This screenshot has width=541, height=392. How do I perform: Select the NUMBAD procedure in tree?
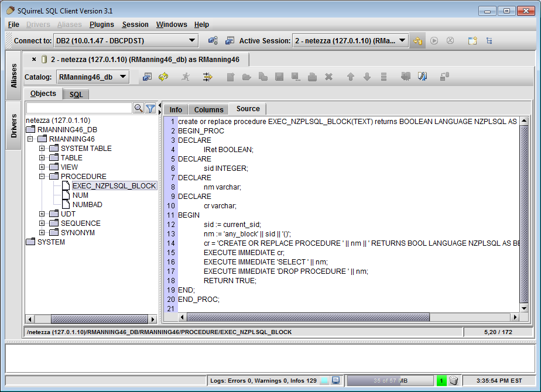point(87,205)
